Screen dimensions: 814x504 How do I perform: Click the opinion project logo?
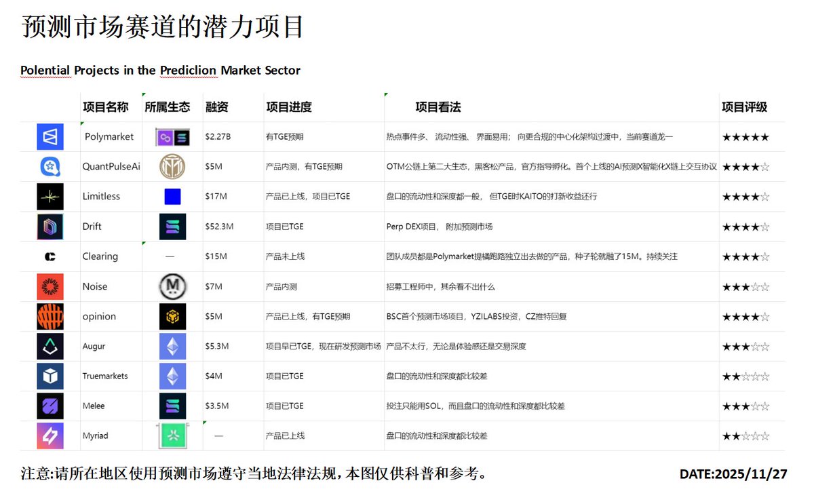tap(50, 316)
